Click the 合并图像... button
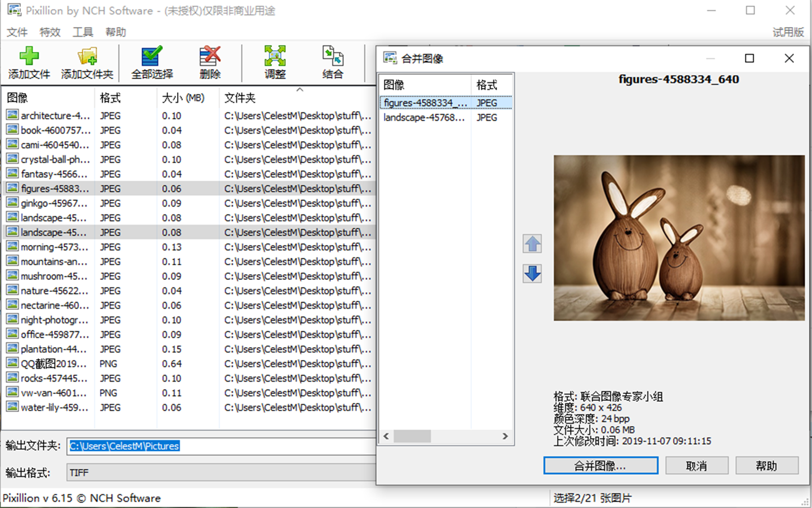 601,466
